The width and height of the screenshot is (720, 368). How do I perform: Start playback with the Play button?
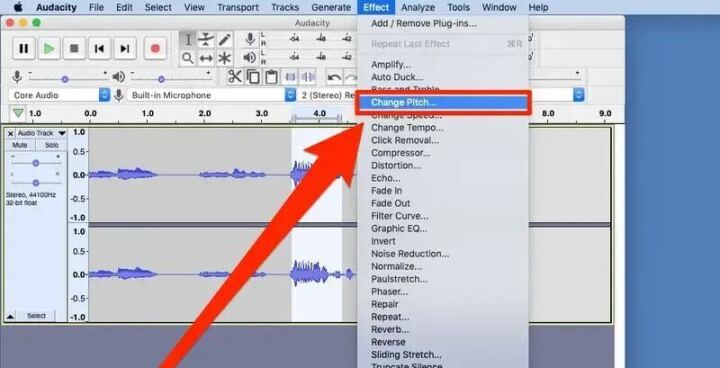(49, 49)
